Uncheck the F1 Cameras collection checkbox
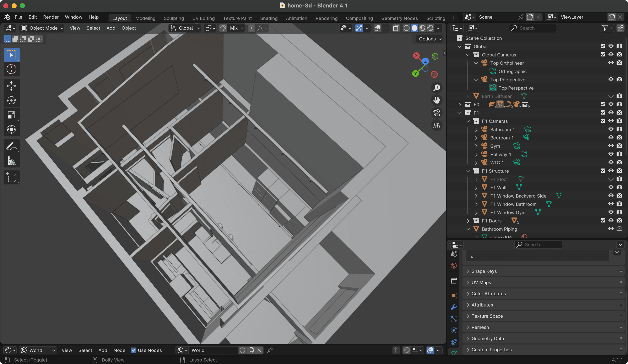Viewport: 628px width, 364px height. pyautogui.click(x=603, y=121)
